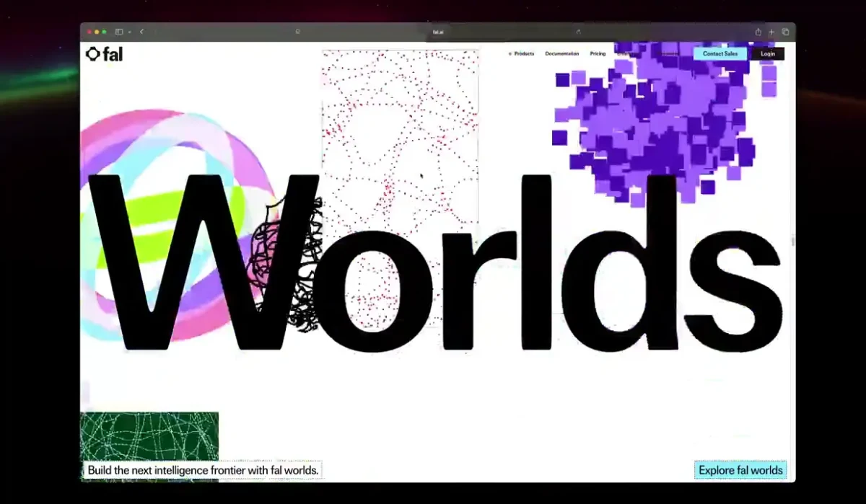The width and height of the screenshot is (866, 504).
Task: Add a new tab with the plus icon
Action: pos(771,32)
